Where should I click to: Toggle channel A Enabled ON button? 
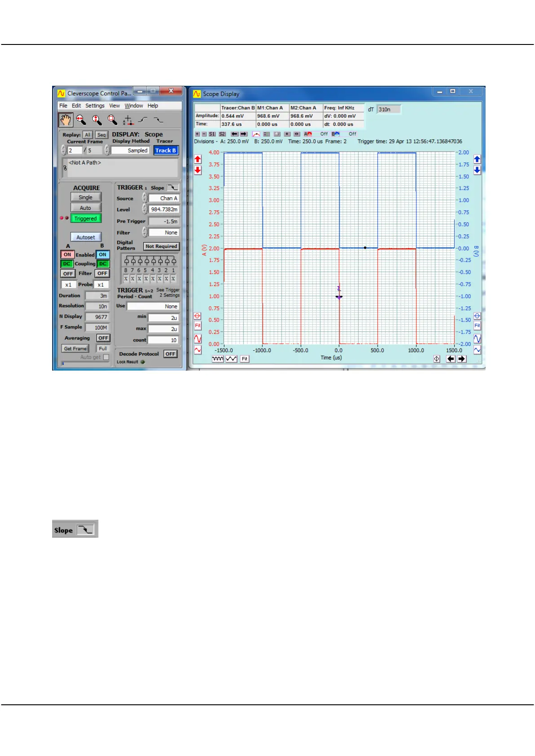coord(67,255)
